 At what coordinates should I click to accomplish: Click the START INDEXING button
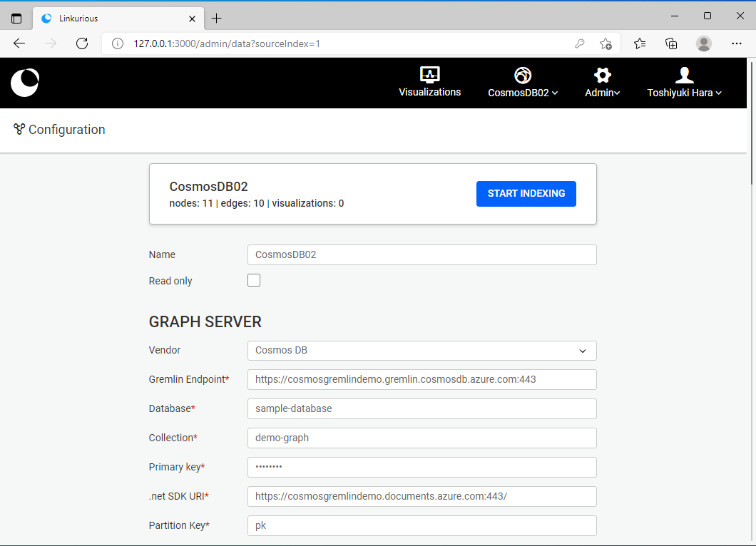(526, 194)
